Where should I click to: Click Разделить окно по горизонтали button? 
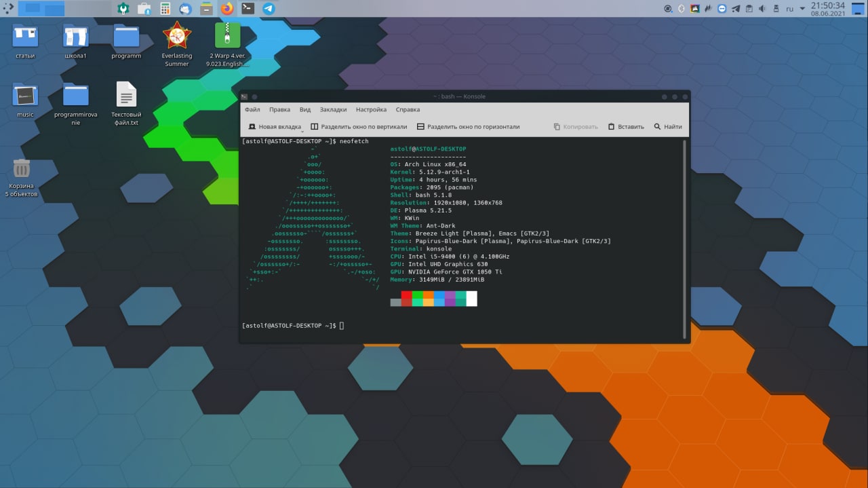pyautogui.click(x=468, y=127)
